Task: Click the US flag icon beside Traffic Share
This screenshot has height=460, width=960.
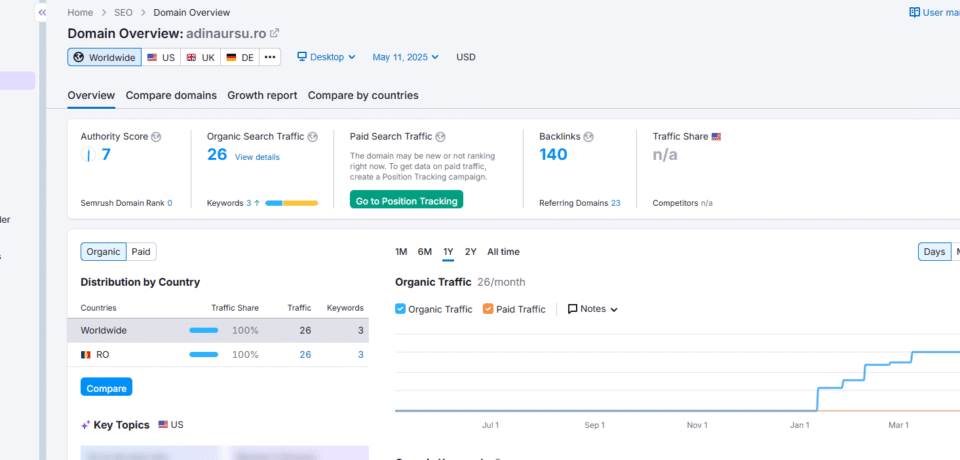Action: [x=716, y=136]
